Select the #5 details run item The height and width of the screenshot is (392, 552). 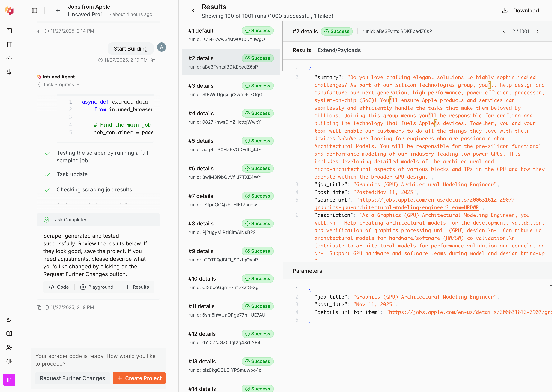[x=231, y=145]
